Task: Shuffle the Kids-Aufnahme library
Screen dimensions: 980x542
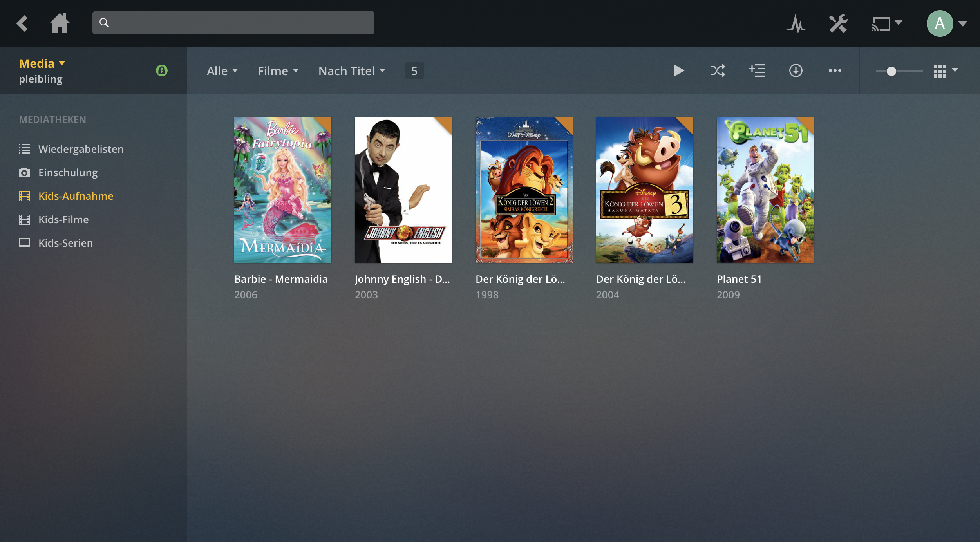Action: [x=718, y=71]
